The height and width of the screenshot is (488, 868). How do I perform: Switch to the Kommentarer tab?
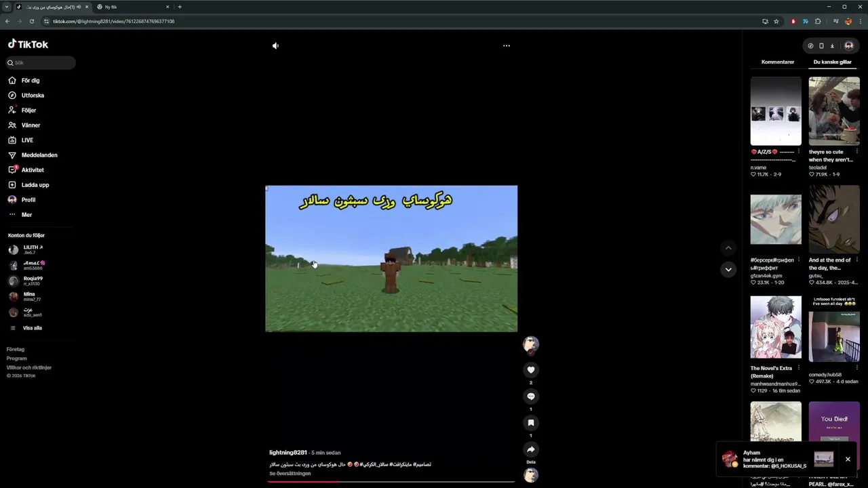(778, 62)
